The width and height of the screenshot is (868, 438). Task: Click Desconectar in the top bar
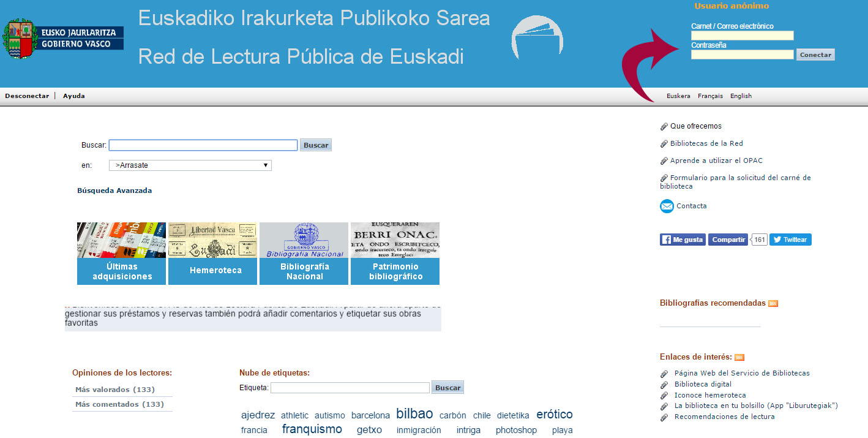pyautogui.click(x=27, y=96)
